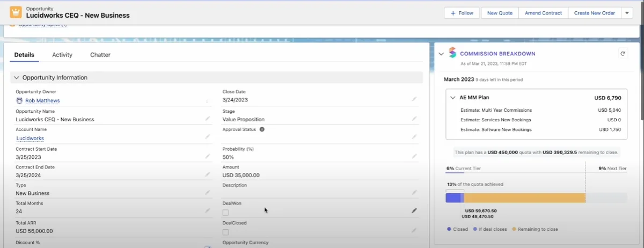Click the plus icon on Follow
This screenshot has height=248, width=644.
453,13
